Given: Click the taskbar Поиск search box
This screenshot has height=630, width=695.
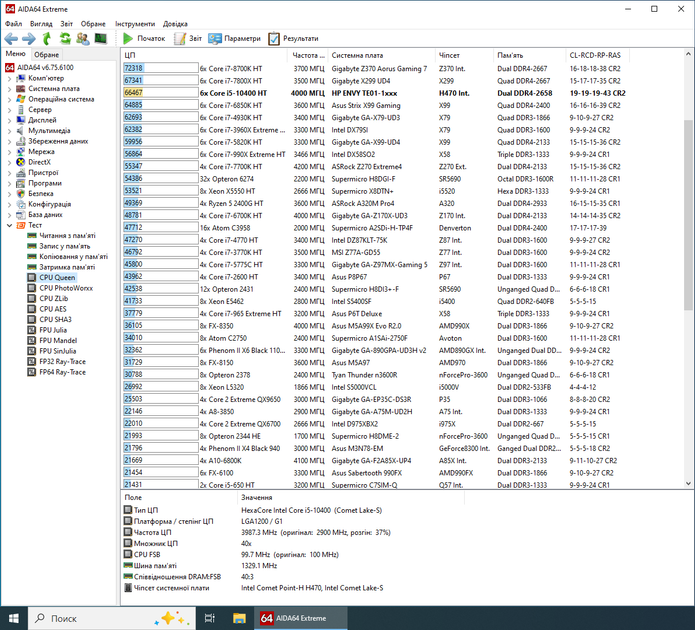Looking at the screenshot, I should click(112, 618).
